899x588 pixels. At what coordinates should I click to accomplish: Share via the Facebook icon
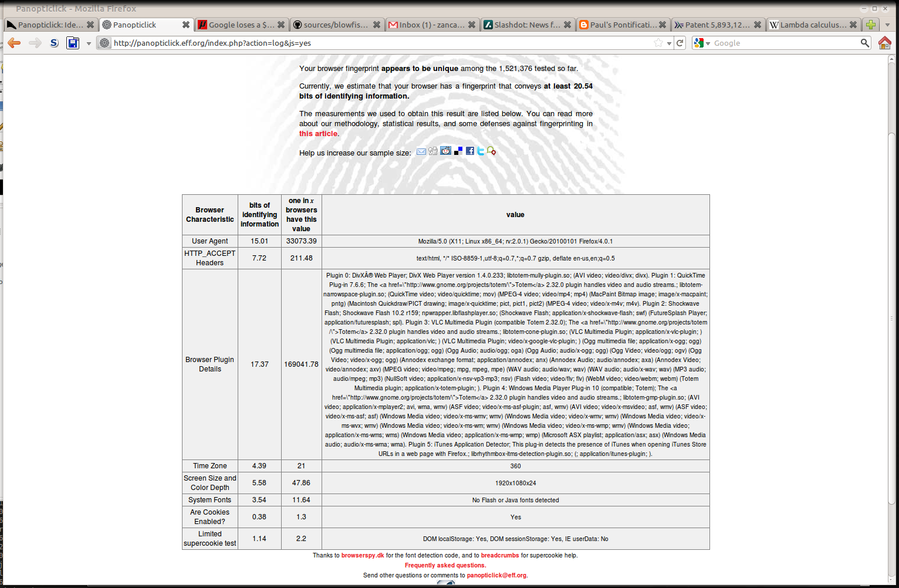point(470,151)
